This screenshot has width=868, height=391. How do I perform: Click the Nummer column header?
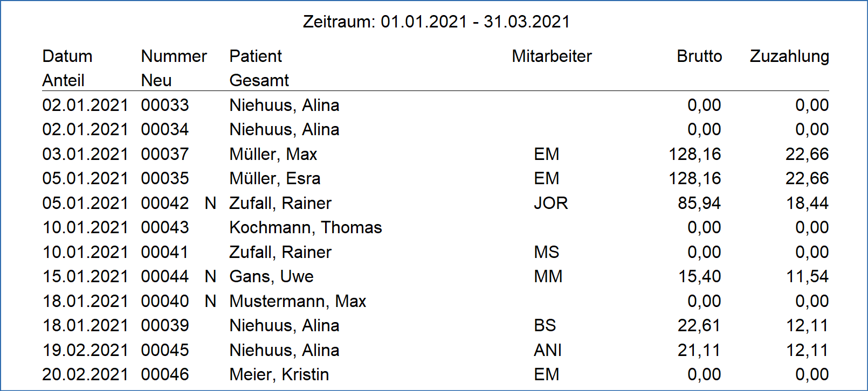click(x=174, y=56)
